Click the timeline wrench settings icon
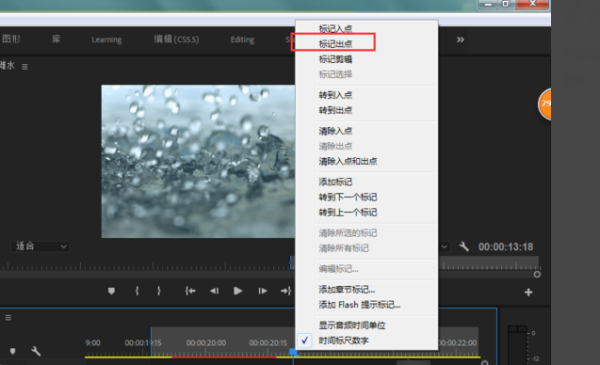 coord(36,351)
